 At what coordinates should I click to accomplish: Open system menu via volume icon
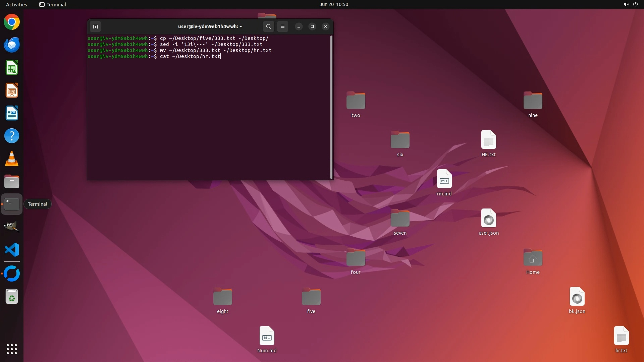click(x=626, y=4)
